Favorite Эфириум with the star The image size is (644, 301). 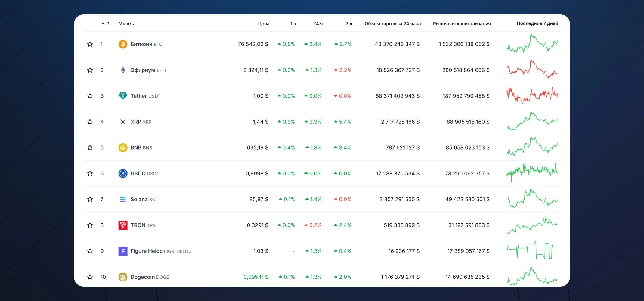(x=90, y=70)
